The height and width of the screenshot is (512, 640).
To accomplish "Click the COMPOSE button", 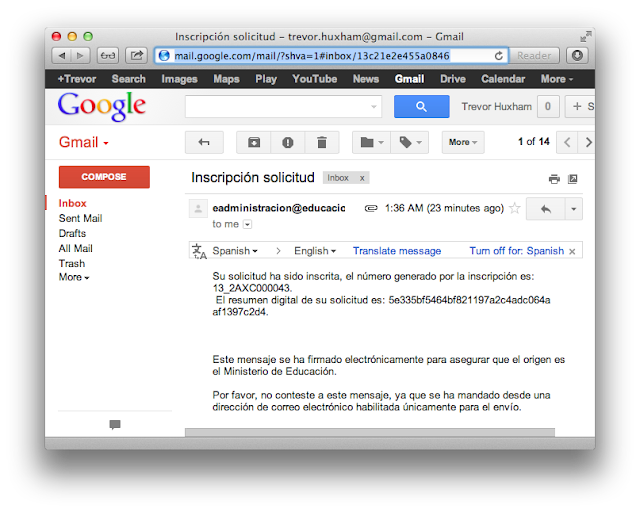I will [x=104, y=177].
